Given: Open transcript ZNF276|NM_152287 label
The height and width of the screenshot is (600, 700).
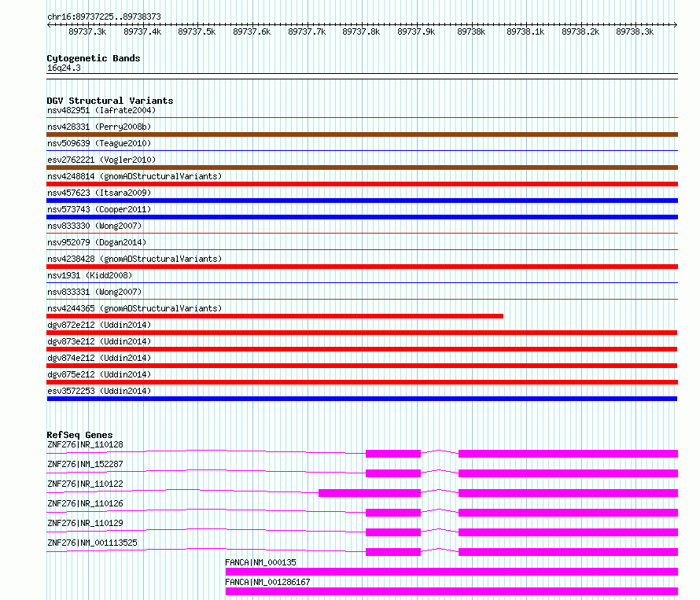Looking at the screenshot, I should point(85,464).
